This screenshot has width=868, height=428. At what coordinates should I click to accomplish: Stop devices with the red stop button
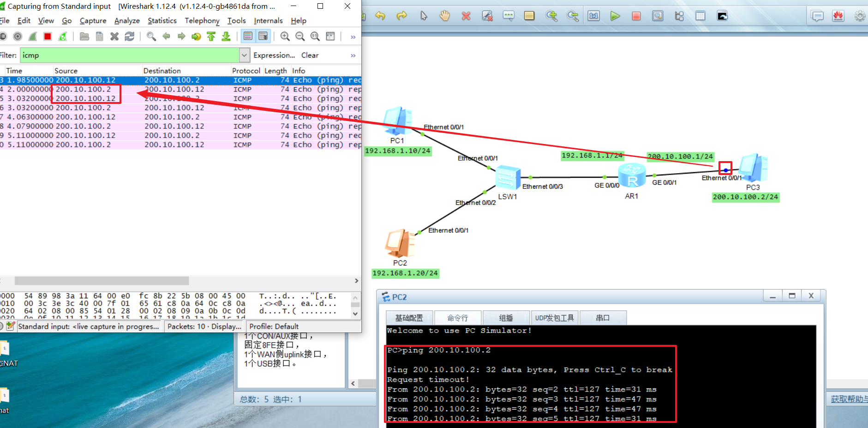(636, 16)
